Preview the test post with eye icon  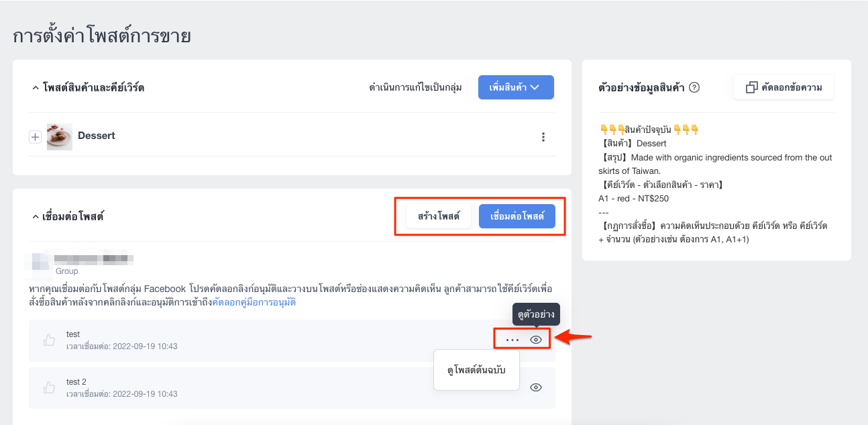tap(536, 340)
